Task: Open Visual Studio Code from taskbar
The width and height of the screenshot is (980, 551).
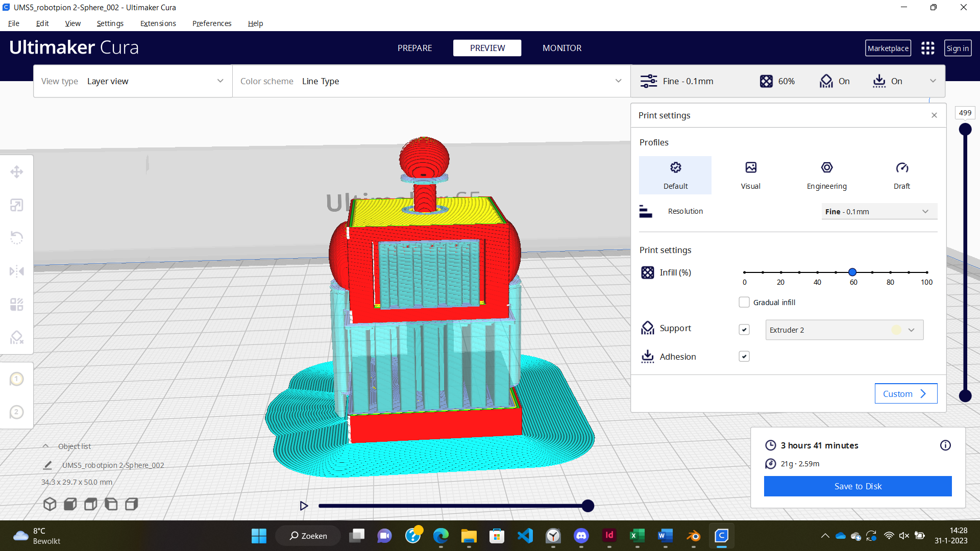Action: point(525,536)
